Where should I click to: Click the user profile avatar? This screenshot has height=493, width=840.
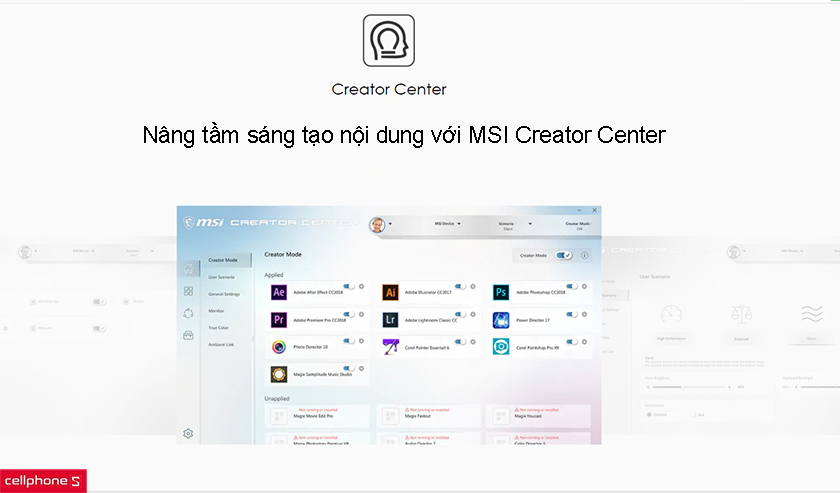(x=377, y=225)
